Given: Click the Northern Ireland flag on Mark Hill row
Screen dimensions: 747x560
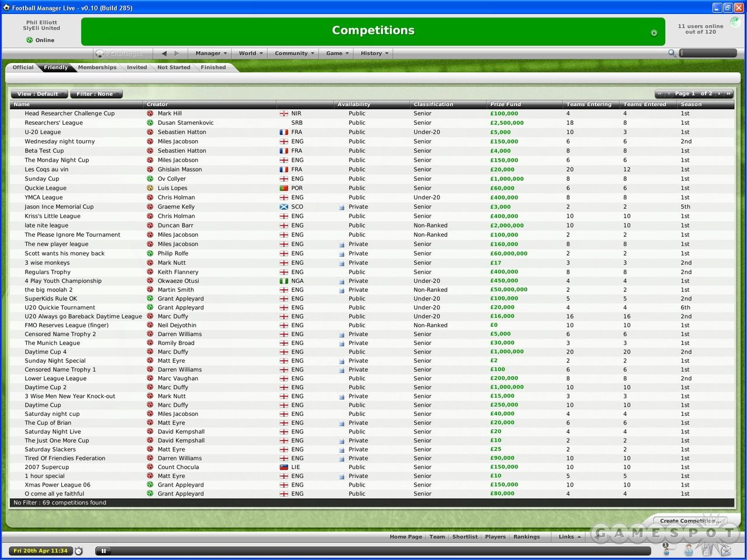Looking at the screenshot, I should pos(284,114).
